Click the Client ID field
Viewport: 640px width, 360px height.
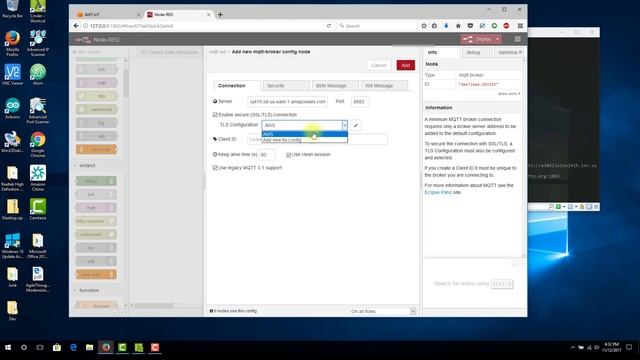pyautogui.click(x=317, y=139)
